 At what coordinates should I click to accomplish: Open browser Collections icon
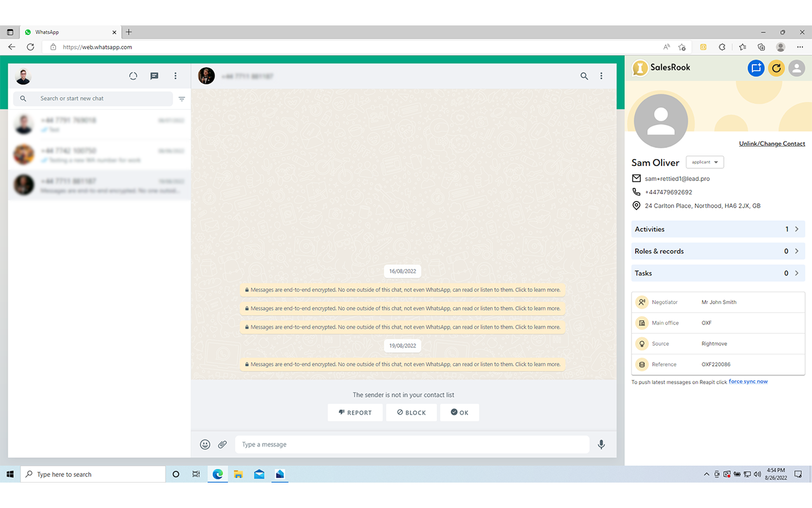coord(761,47)
